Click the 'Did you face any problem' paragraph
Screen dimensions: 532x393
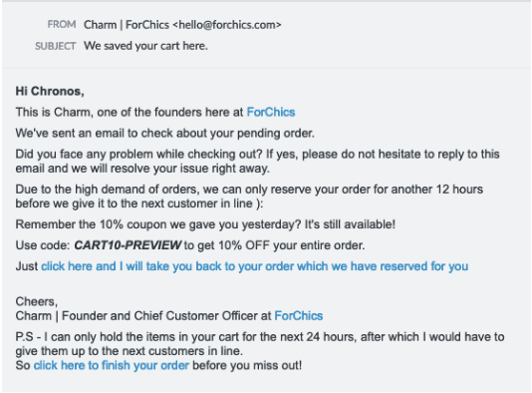257,161
